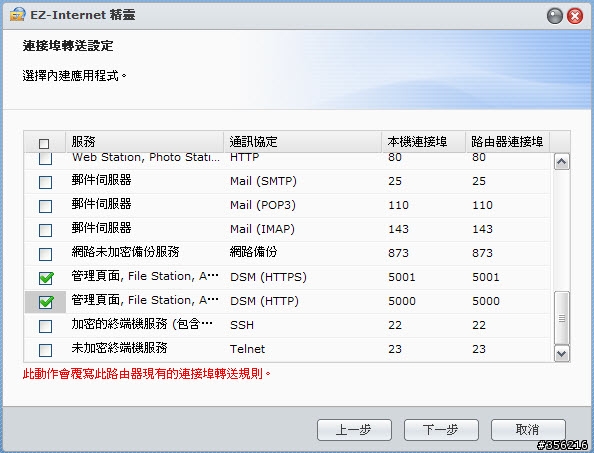Click '未加密終端機服務' service name
This screenshot has height=453, width=594.
point(119,348)
